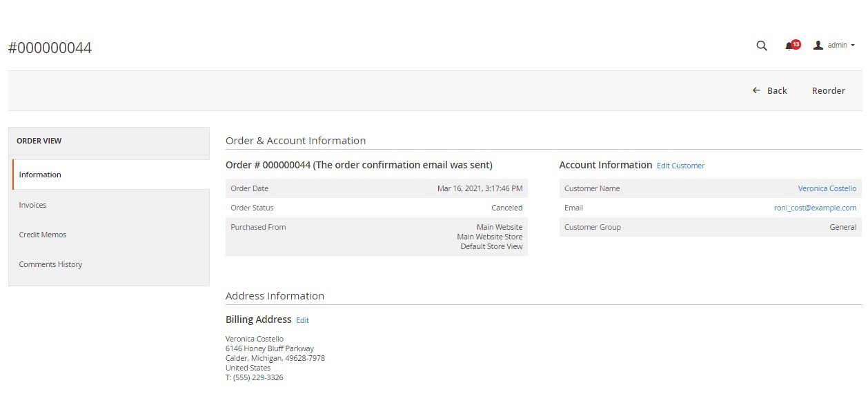
Task: Open the Edit Customer link
Action: tap(680, 166)
